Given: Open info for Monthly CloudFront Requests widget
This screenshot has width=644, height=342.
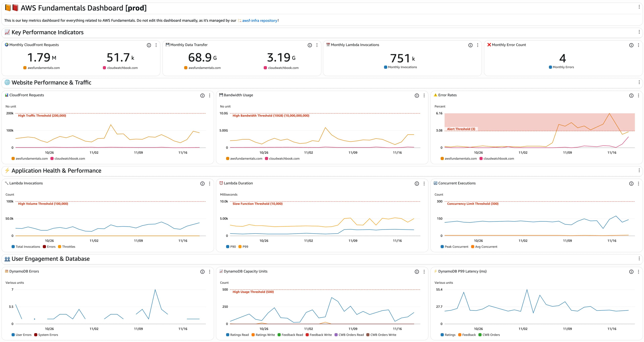Looking at the screenshot, I should 149,45.
